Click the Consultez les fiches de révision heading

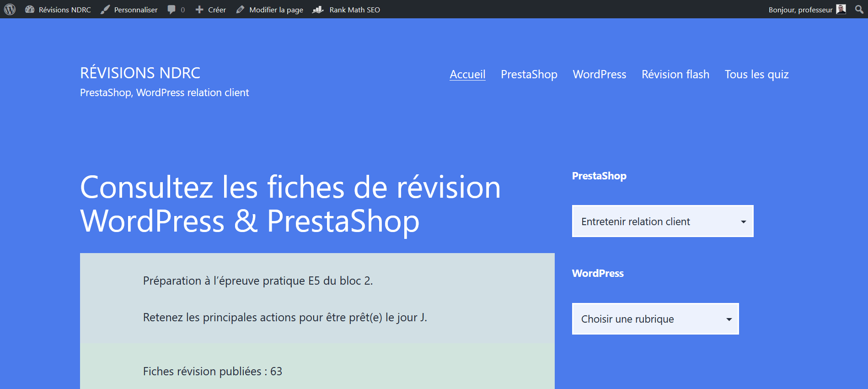pos(290,204)
